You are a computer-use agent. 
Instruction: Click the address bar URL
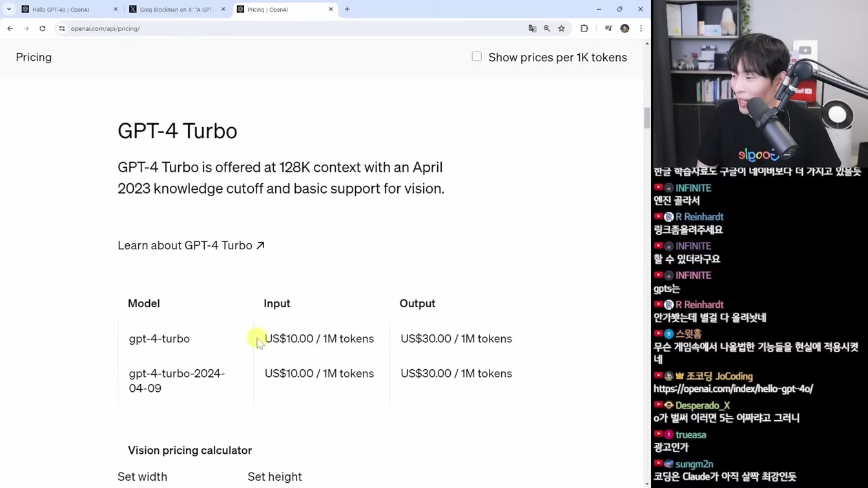pyautogui.click(x=105, y=28)
